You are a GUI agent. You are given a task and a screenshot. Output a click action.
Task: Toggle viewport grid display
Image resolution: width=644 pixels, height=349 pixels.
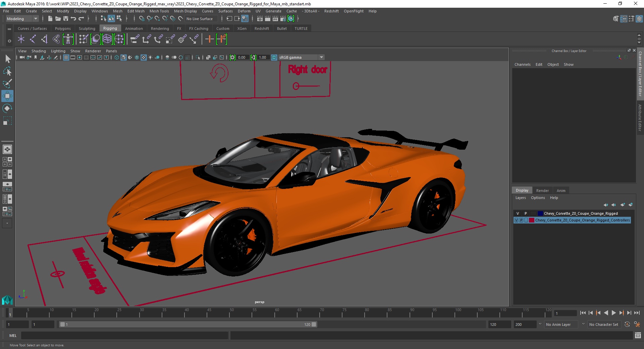(66, 57)
